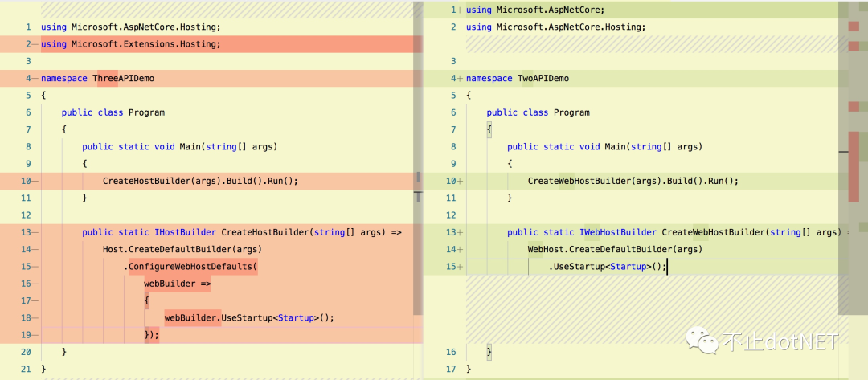Click the removed-line marker on left line 10

(x=35, y=181)
